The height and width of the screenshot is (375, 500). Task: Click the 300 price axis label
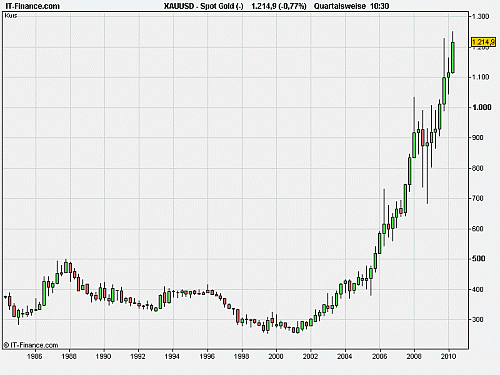(478, 319)
